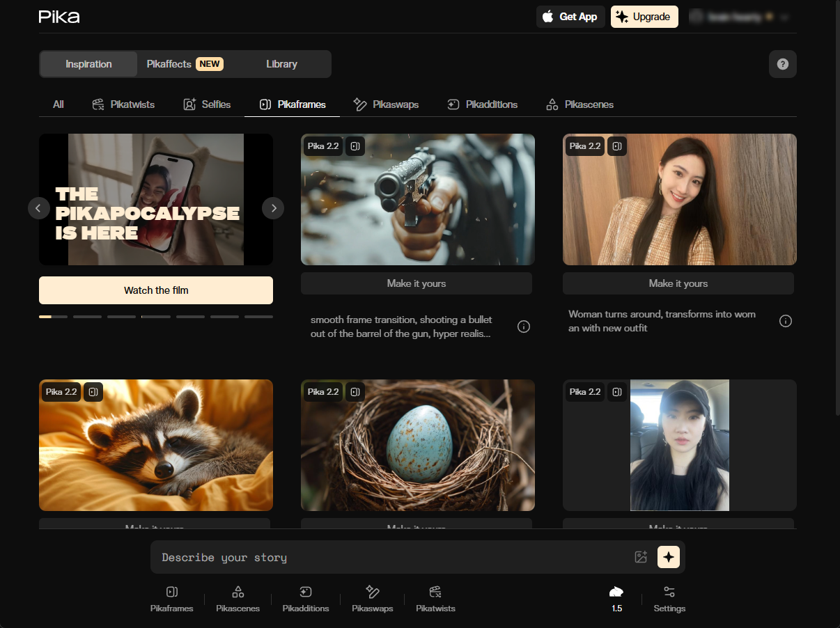
Task: Open the 1.5 model version selector
Action: (x=616, y=599)
